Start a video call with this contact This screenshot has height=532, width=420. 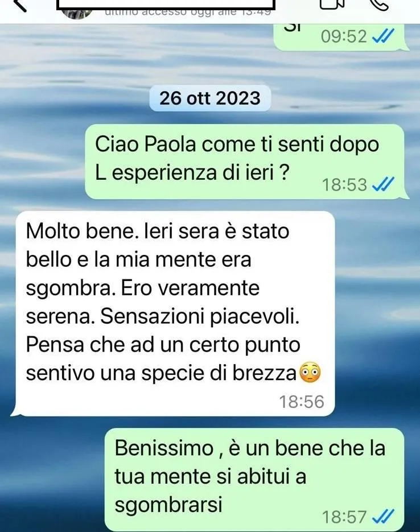pos(332,4)
